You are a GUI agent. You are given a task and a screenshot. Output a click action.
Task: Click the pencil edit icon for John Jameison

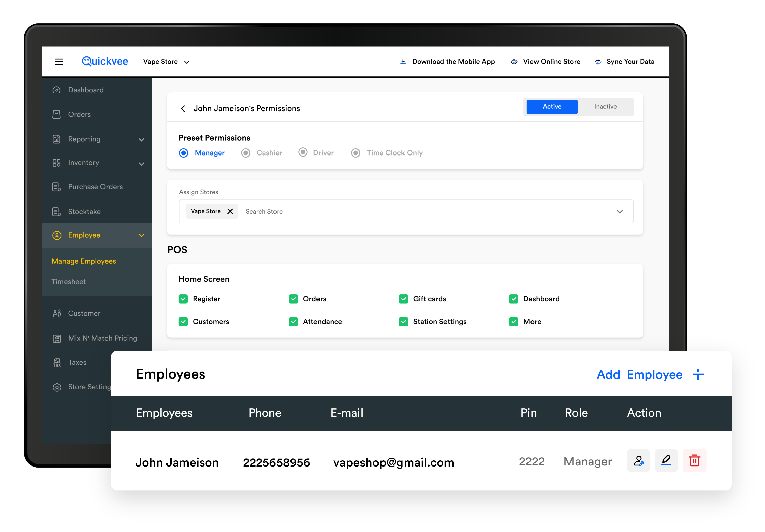[666, 460]
